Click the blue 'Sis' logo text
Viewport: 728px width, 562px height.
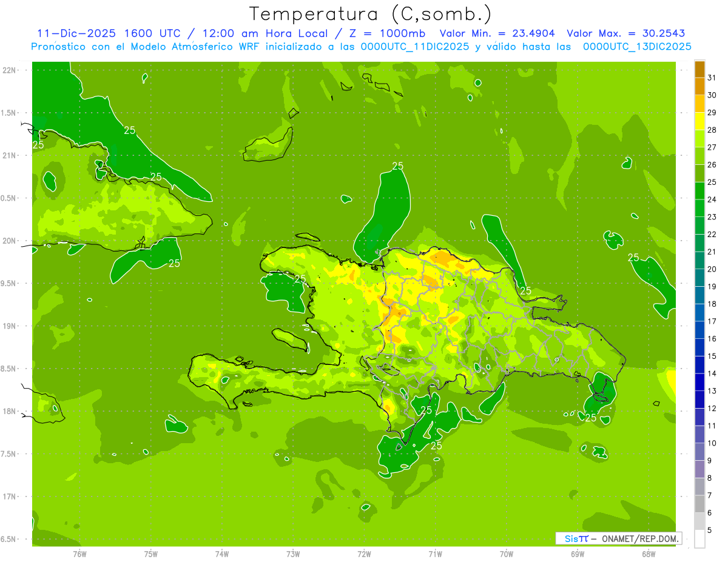[571, 538]
